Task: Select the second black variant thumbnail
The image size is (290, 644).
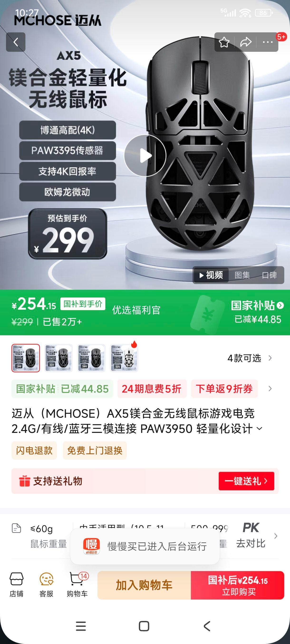Action: pyautogui.click(x=58, y=358)
